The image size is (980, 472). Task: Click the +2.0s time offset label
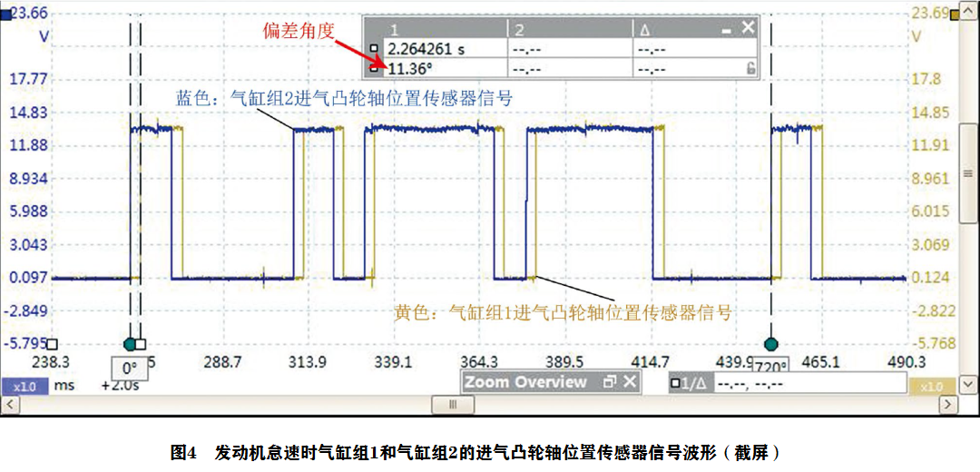[120, 386]
